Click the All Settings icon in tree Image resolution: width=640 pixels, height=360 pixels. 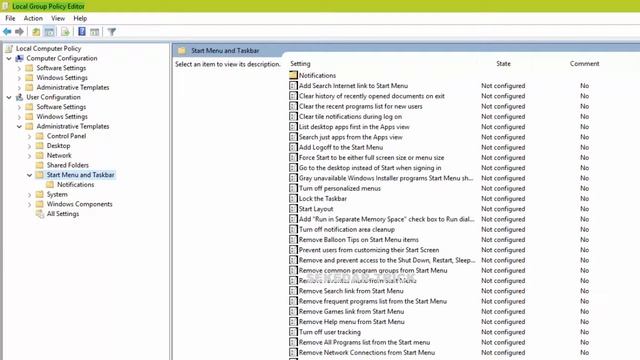[x=40, y=214]
